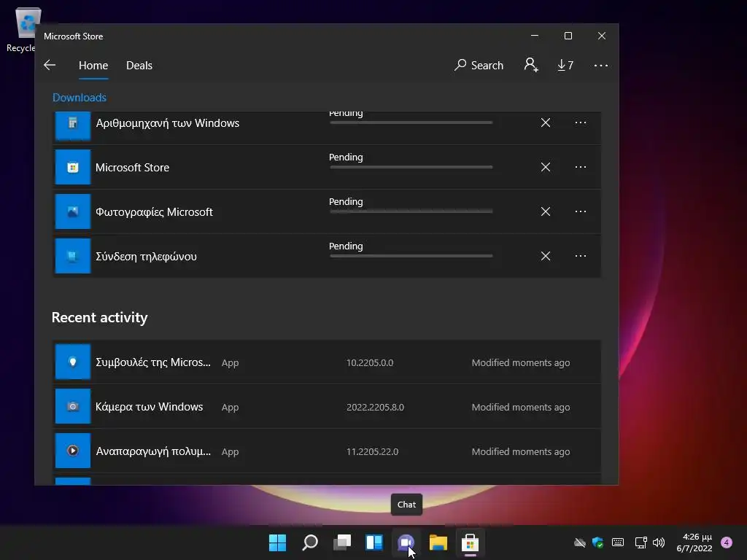Open more options for Microsoft Store row
This screenshot has width=747, height=560.
(580, 167)
